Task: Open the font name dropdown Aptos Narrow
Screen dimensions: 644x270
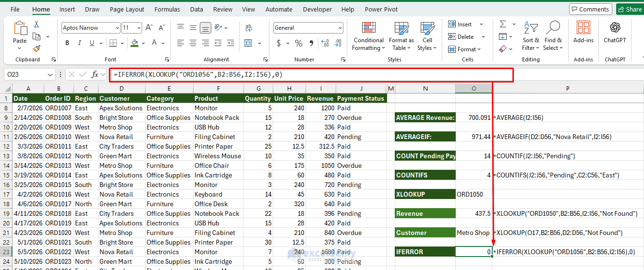Action: (117, 28)
